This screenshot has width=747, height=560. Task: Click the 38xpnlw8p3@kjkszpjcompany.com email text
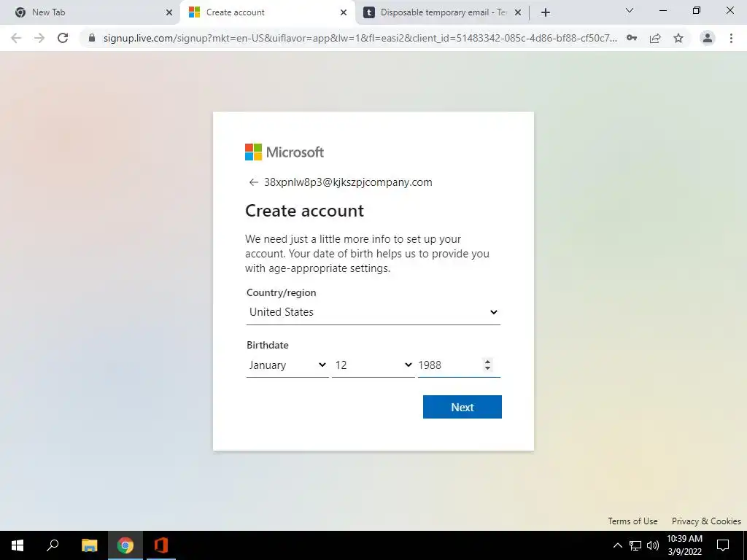[x=348, y=182]
